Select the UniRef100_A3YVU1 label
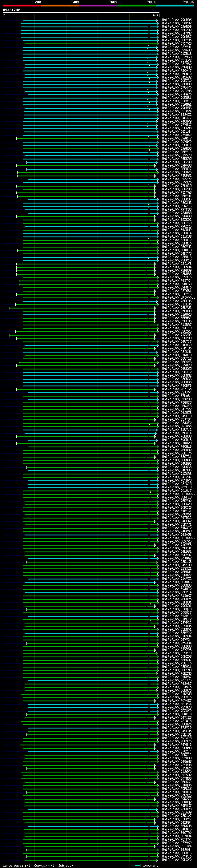Screen dimensions: 197x868 pyautogui.click(x=176, y=47)
